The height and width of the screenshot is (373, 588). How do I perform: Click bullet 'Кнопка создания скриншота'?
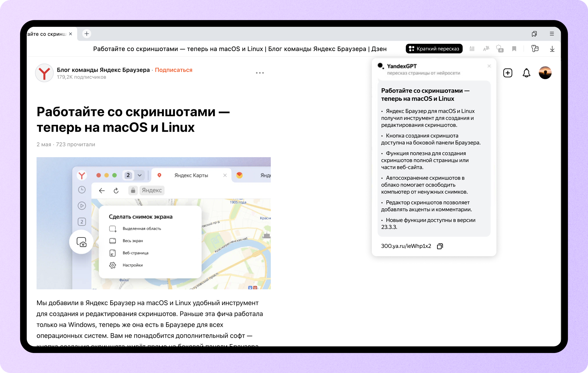point(431,139)
